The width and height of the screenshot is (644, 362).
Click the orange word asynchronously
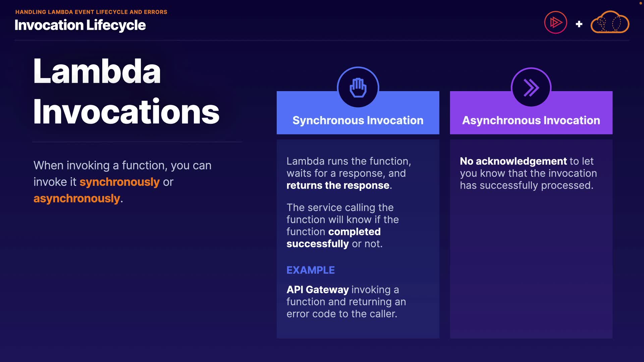pyautogui.click(x=76, y=198)
